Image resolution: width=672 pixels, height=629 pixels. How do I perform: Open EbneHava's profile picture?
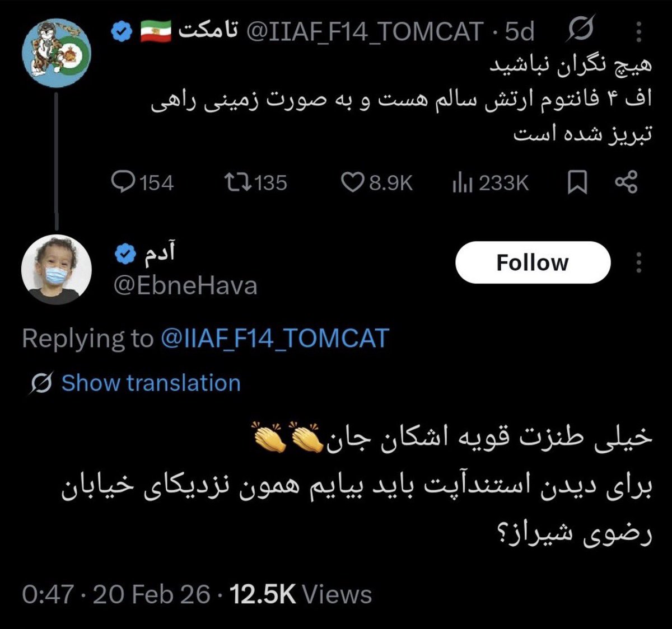coord(56,270)
